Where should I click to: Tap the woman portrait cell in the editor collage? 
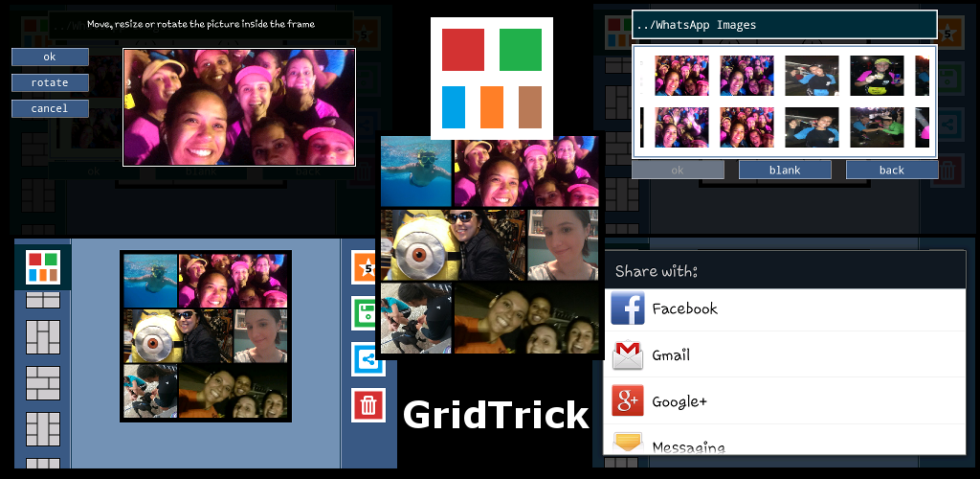260,336
